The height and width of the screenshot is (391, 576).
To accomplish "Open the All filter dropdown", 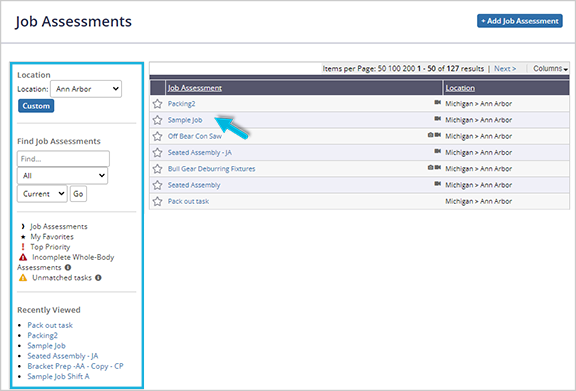I will coord(62,176).
